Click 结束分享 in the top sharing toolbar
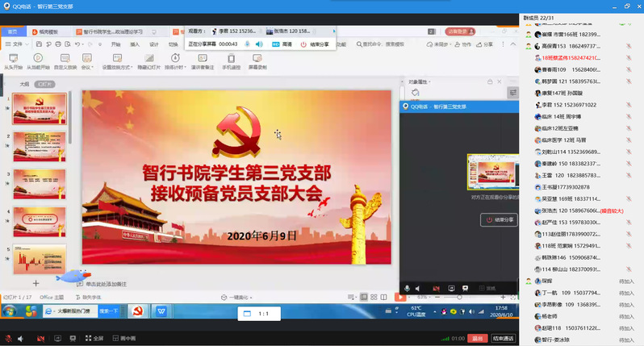This screenshot has height=346, width=644. point(316,44)
